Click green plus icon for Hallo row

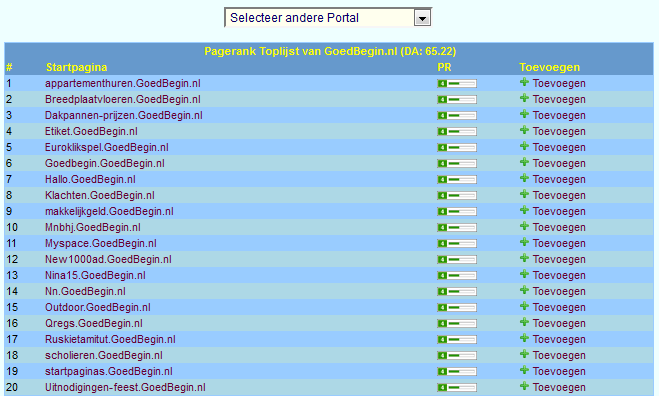point(524,178)
